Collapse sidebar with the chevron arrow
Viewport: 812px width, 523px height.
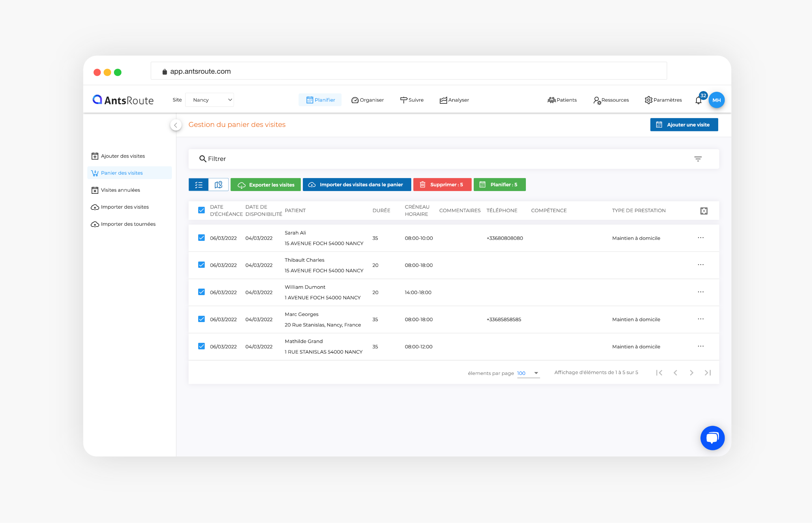(x=176, y=125)
